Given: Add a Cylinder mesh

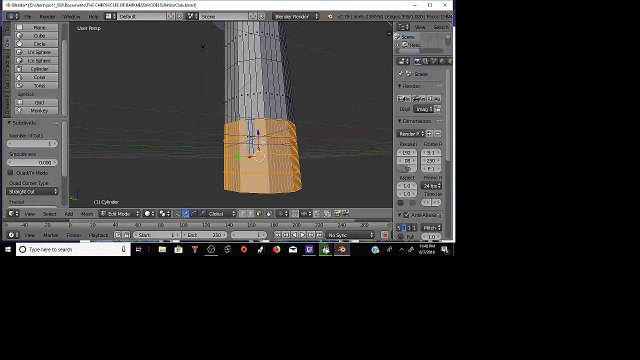Looking at the screenshot, I should [36, 69].
